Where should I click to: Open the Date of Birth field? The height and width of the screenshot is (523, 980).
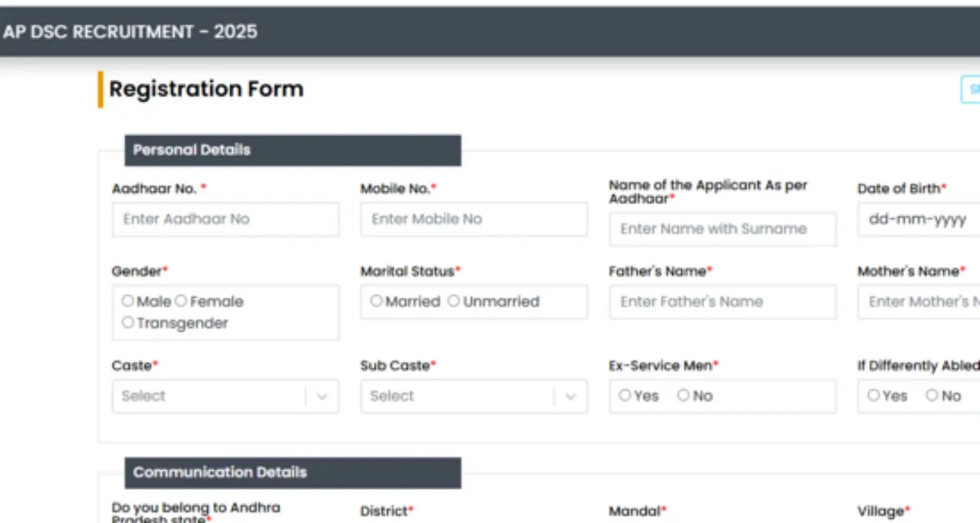[x=919, y=220]
